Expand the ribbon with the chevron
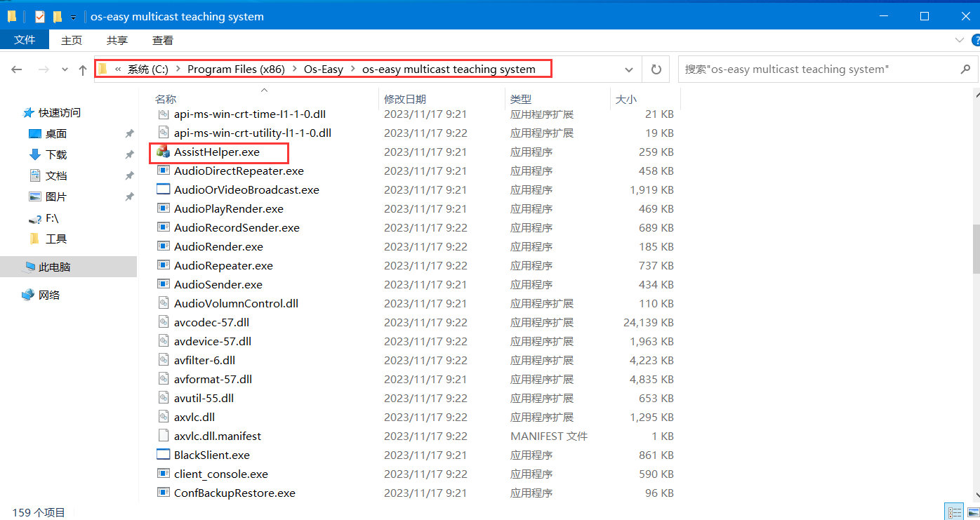980x520 pixels. (x=959, y=40)
